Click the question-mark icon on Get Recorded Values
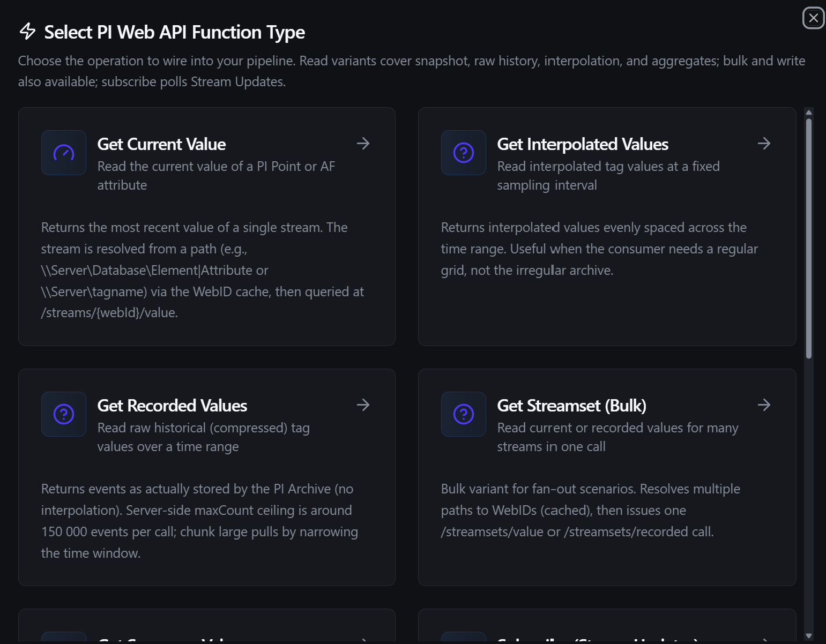This screenshot has height=644, width=826. click(x=64, y=414)
